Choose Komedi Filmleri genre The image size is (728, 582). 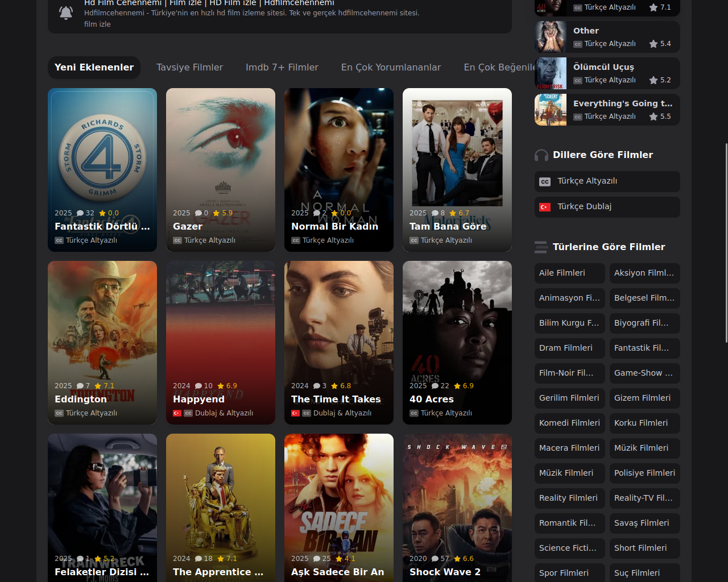[x=570, y=423]
